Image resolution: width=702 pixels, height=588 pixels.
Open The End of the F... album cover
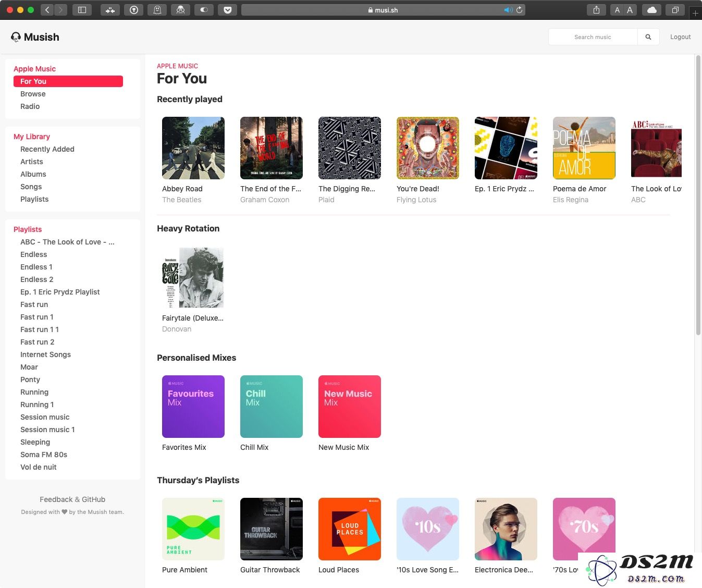[x=272, y=148]
